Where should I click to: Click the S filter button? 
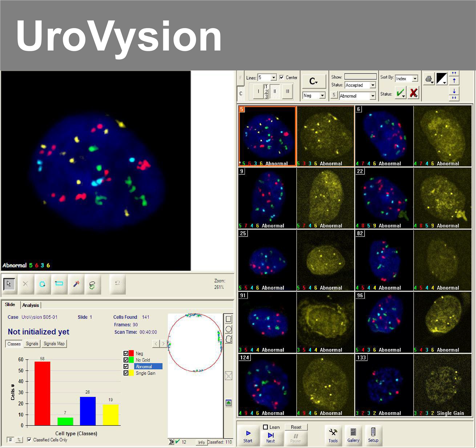click(334, 95)
